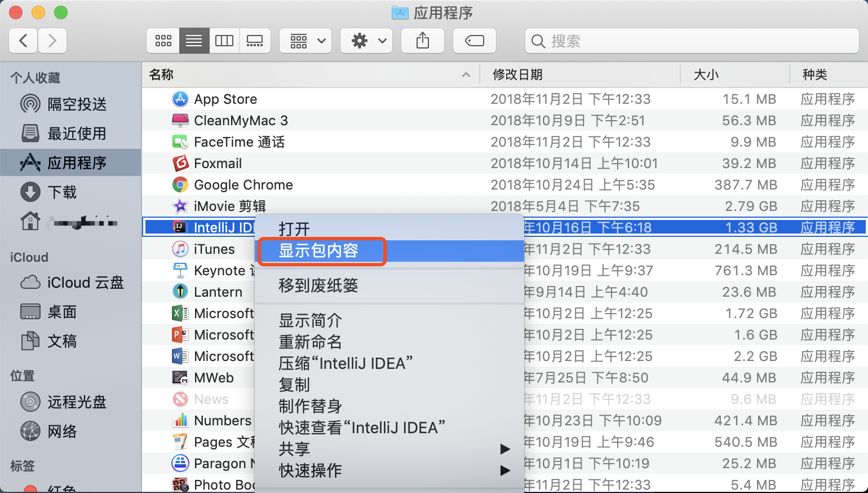Select the FaceTime app icon
868x493 pixels.
click(x=180, y=142)
